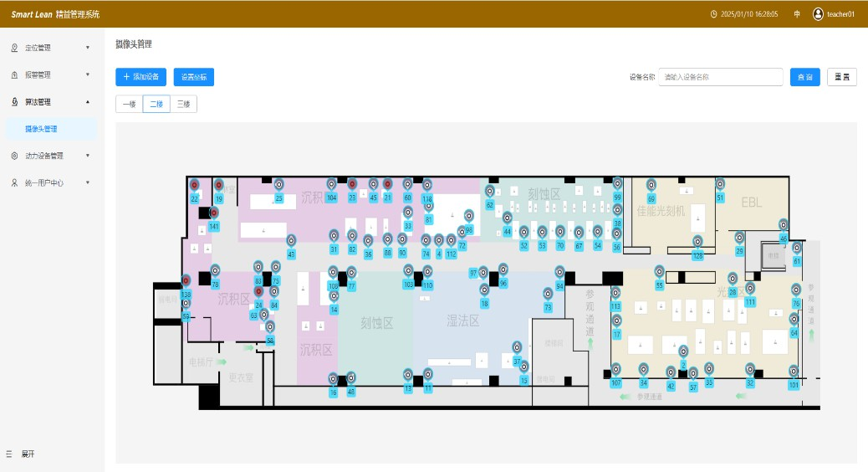Open camera marker 99
868x472 pixels.
pos(617,184)
